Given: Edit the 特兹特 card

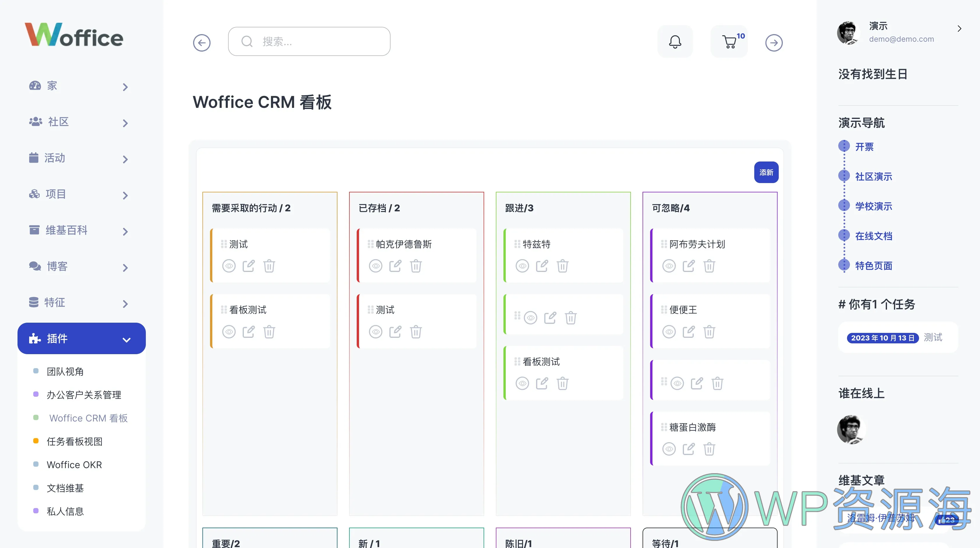Looking at the screenshot, I should 542,266.
